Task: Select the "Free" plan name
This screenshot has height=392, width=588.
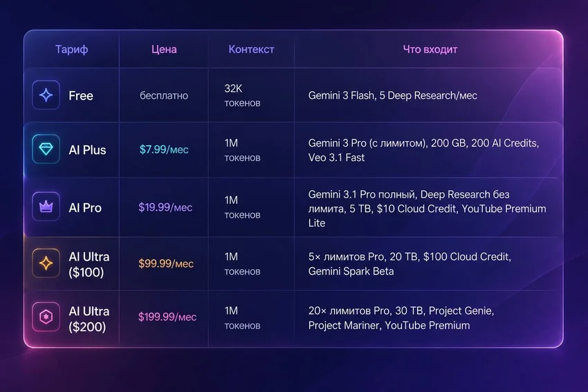Action: [x=81, y=95]
